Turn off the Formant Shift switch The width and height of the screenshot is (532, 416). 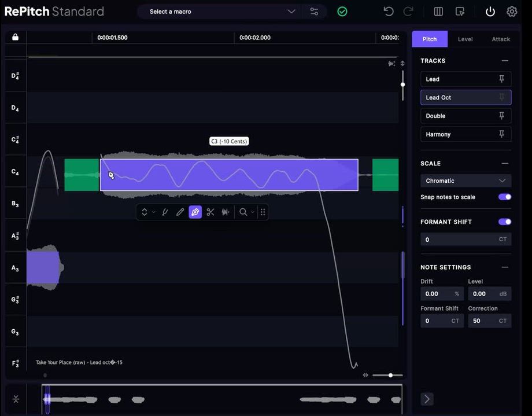click(504, 222)
